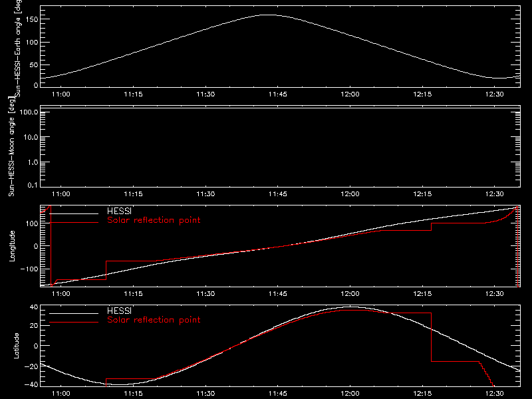
Task: Choose 12:30 label under Latitude plot
Action: click(x=495, y=394)
